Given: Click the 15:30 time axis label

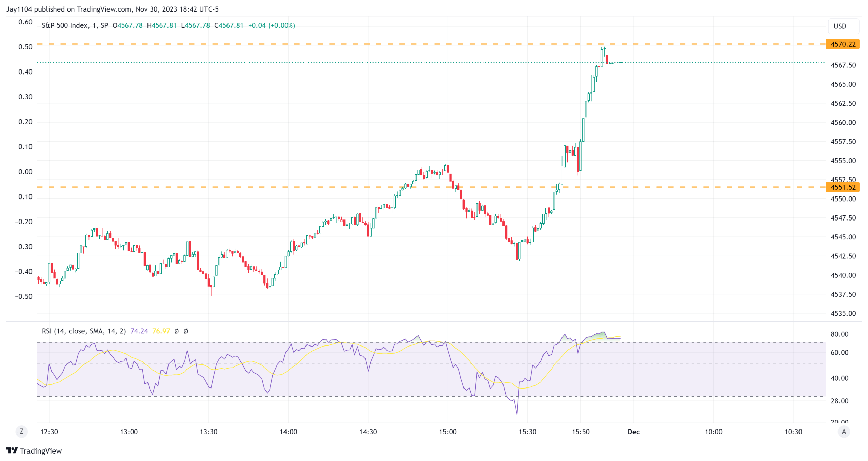Looking at the screenshot, I should pos(528,432).
